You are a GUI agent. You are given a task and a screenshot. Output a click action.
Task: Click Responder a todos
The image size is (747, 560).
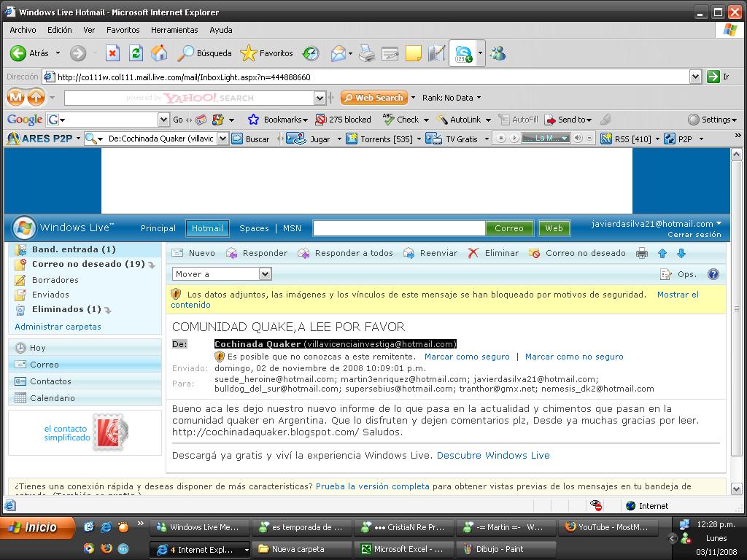tap(345, 253)
